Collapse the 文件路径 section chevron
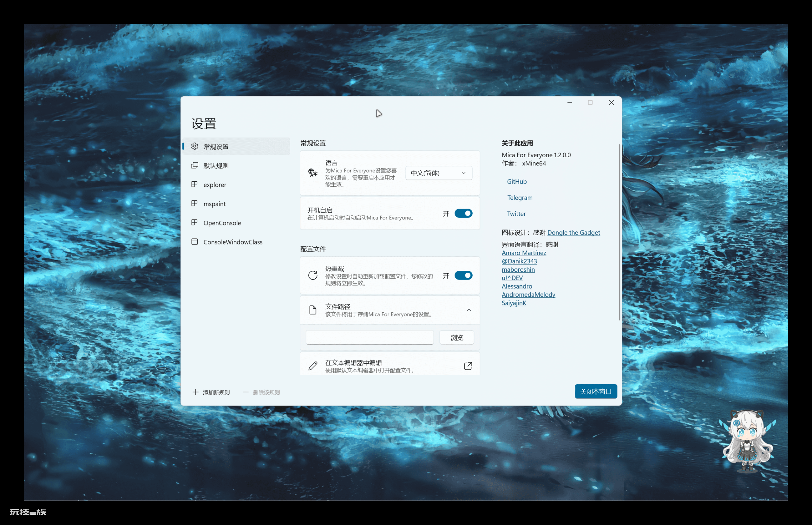The height and width of the screenshot is (525, 812). coord(469,310)
